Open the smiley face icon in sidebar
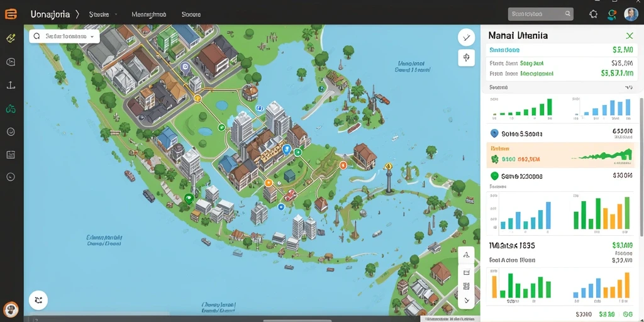Viewport: 644px width, 322px height. pos(11,132)
